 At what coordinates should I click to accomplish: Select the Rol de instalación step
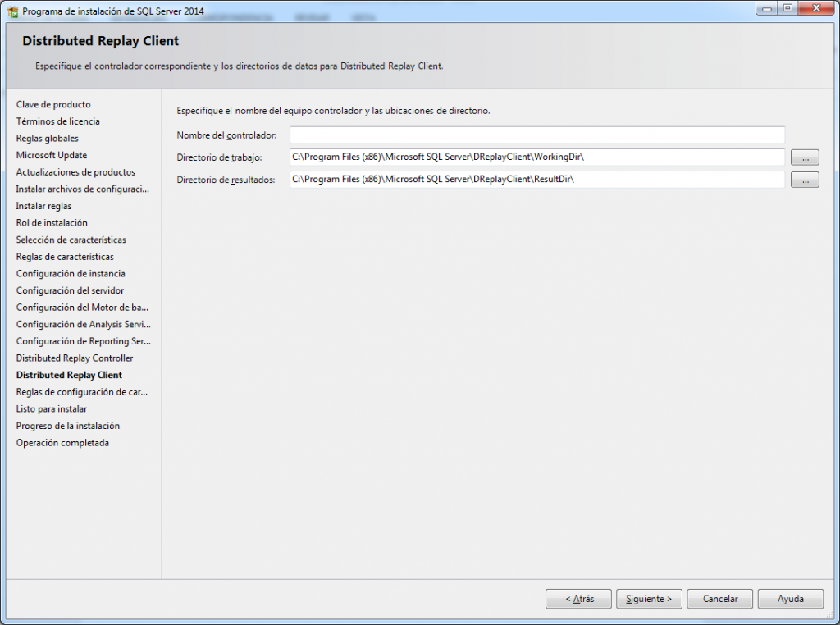tap(52, 223)
